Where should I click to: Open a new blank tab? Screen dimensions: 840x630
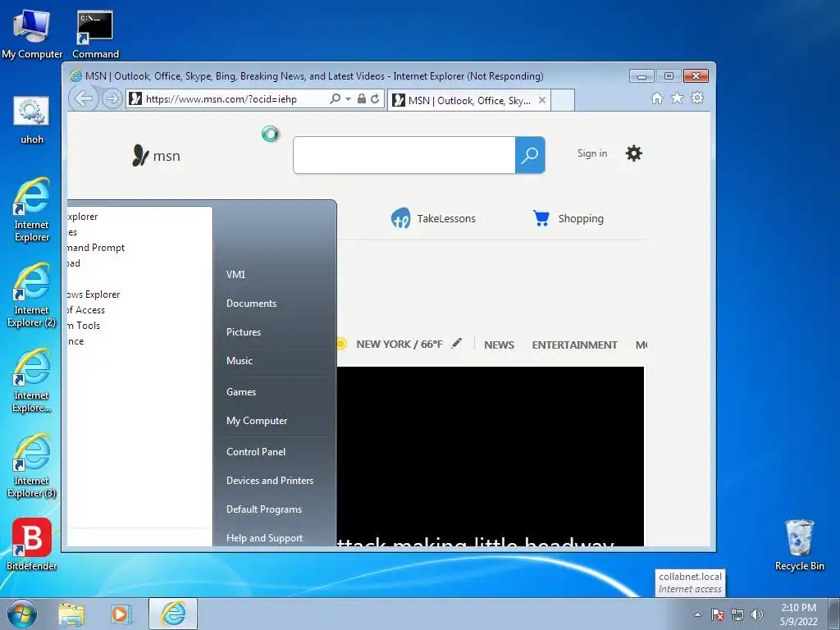pos(563,100)
